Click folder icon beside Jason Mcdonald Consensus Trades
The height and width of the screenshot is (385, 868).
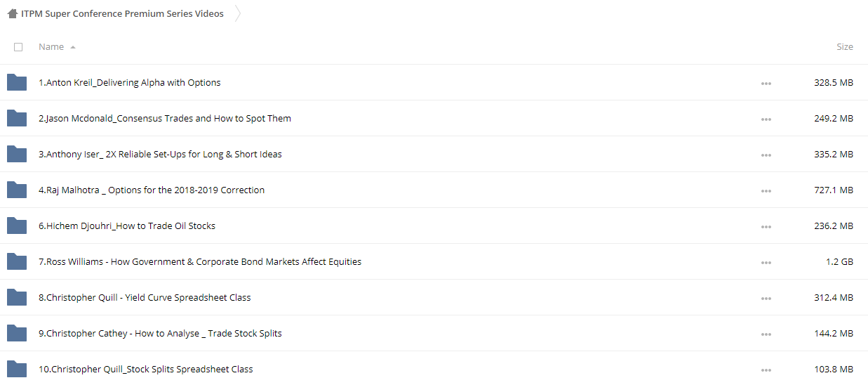click(17, 118)
